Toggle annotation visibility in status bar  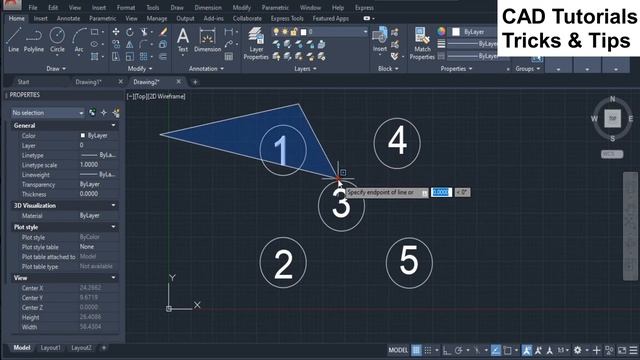point(527,350)
